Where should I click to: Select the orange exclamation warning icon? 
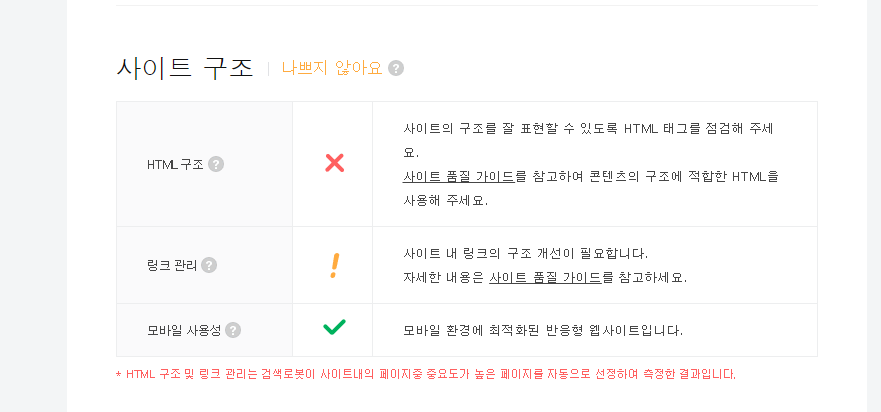334,265
